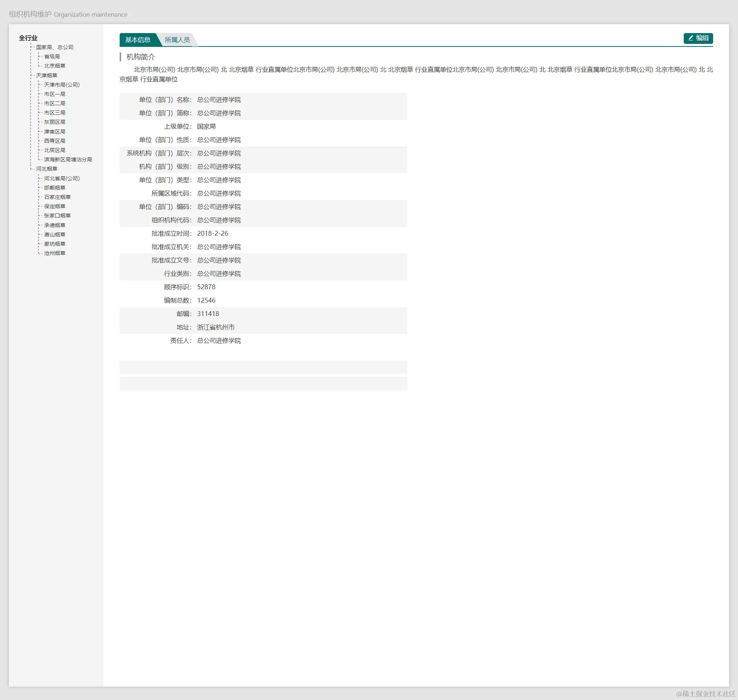Switch to the 所属人员 tab
The image size is (738, 700).
click(177, 40)
